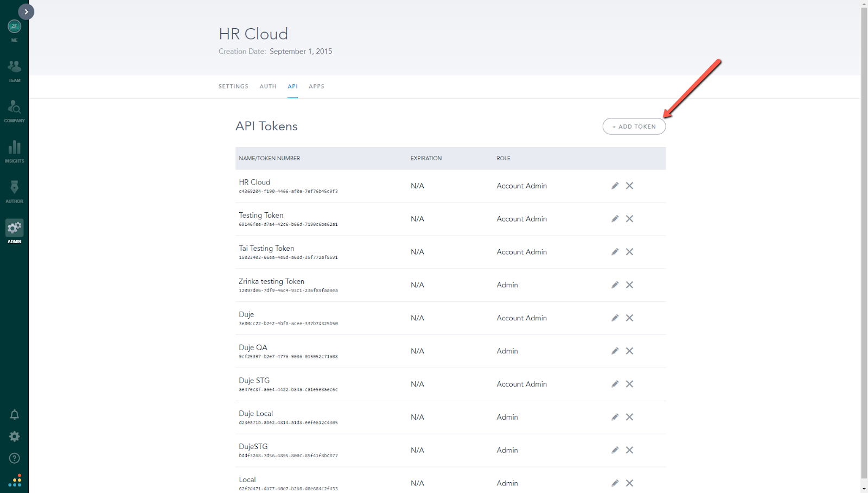Image resolution: width=868 pixels, height=493 pixels.
Task: Open the settings gear in sidebar
Action: point(15,437)
